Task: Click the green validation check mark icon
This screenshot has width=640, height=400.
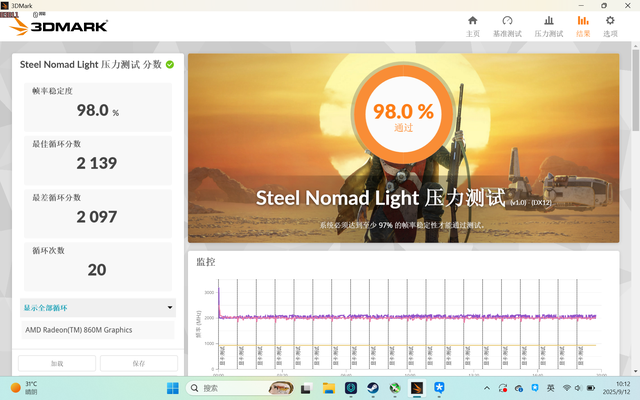Action: point(170,64)
